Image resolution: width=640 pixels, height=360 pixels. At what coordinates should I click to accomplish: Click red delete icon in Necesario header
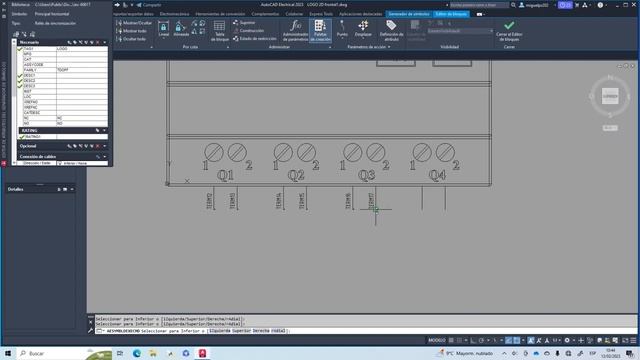tap(98, 42)
